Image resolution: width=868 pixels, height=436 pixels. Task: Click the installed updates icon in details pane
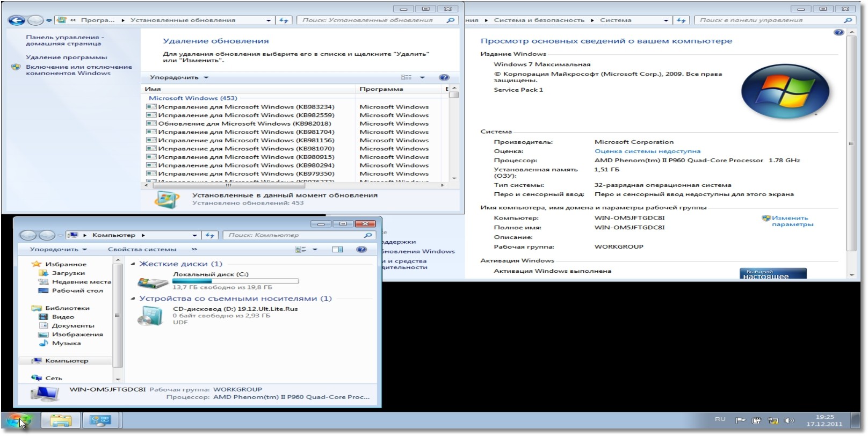[x=167, y=199]
